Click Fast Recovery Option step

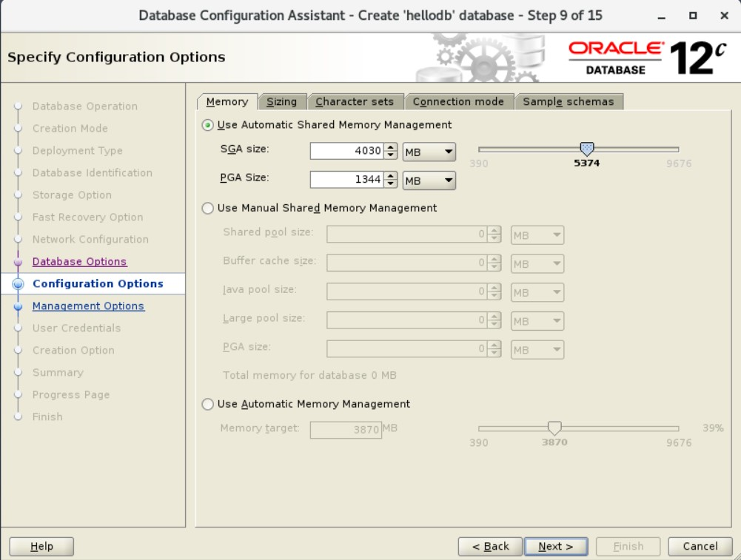pos(87,217)
